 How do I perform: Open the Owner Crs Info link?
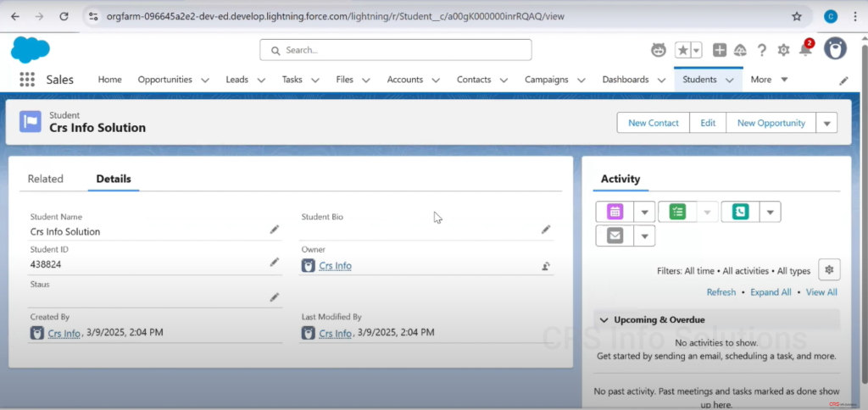(336, 266)
